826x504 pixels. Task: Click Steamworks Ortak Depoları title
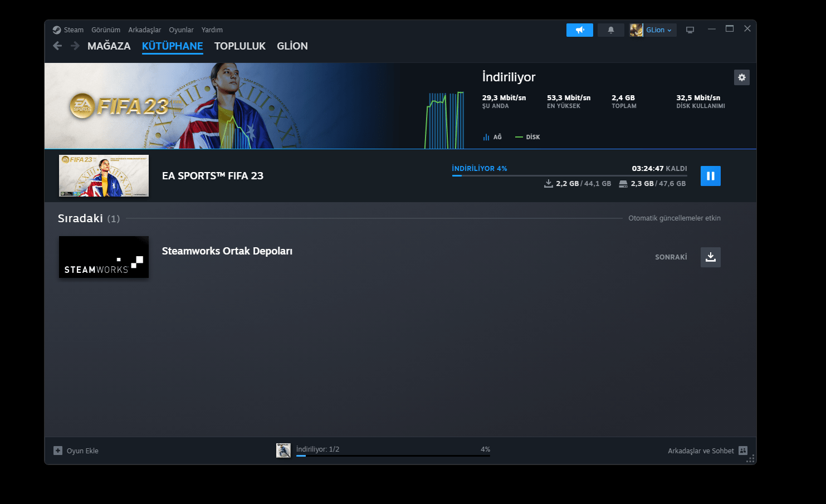(227, 251)
